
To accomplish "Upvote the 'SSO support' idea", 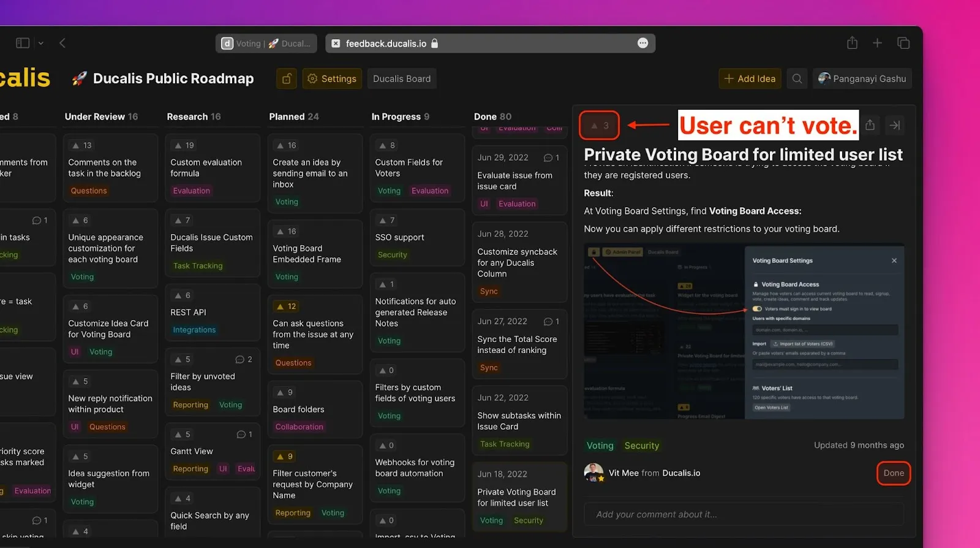I will tap(387, 220).
